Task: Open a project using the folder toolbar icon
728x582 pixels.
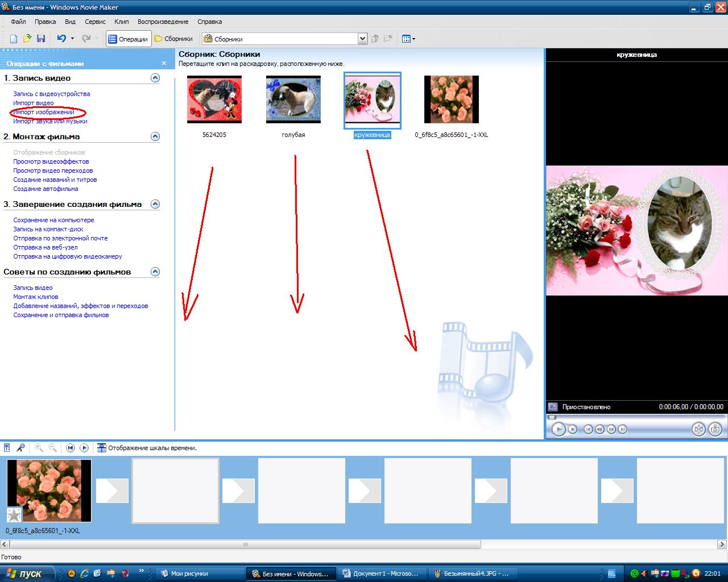Action: tap(27, 39)
